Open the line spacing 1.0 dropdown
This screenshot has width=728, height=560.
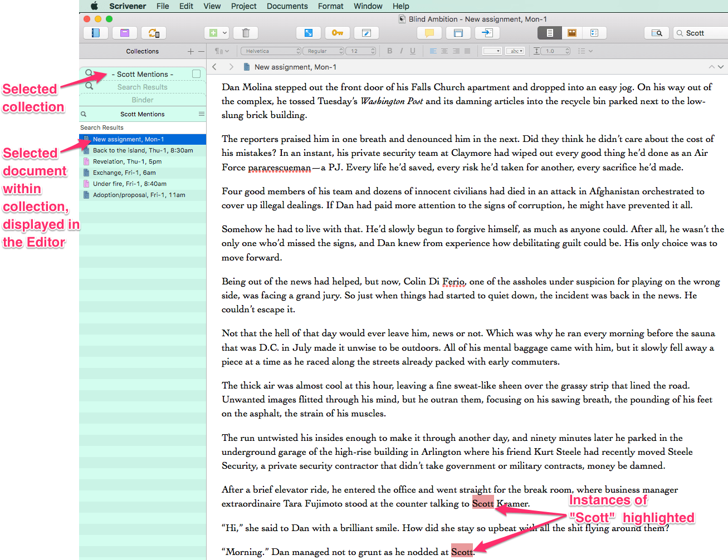point(551,51)
